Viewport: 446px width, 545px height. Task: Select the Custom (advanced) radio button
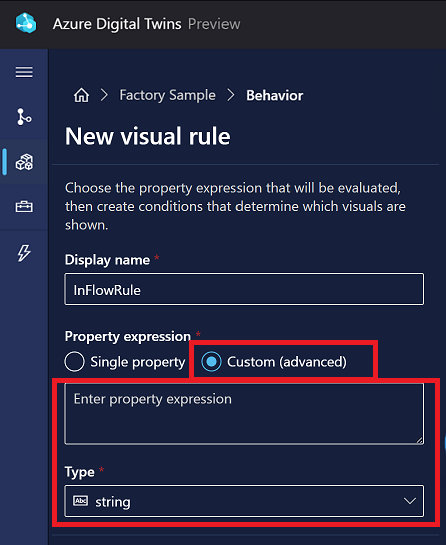211,361
